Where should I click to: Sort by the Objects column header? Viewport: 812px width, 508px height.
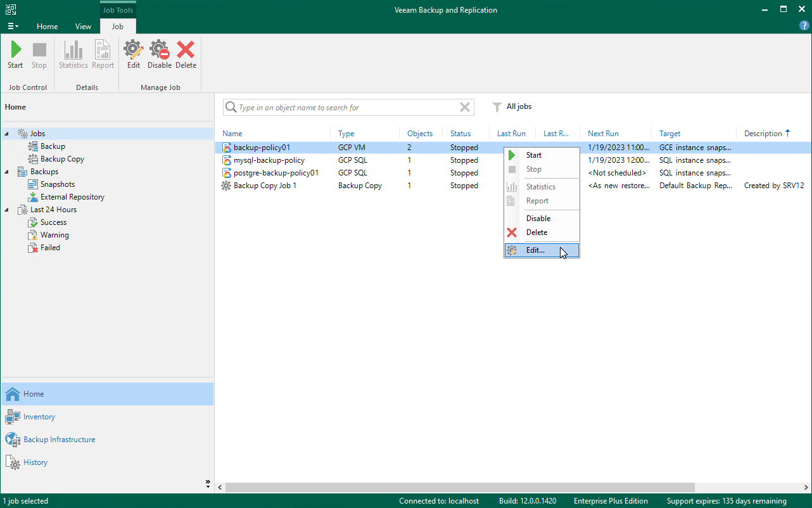(421, 134)
